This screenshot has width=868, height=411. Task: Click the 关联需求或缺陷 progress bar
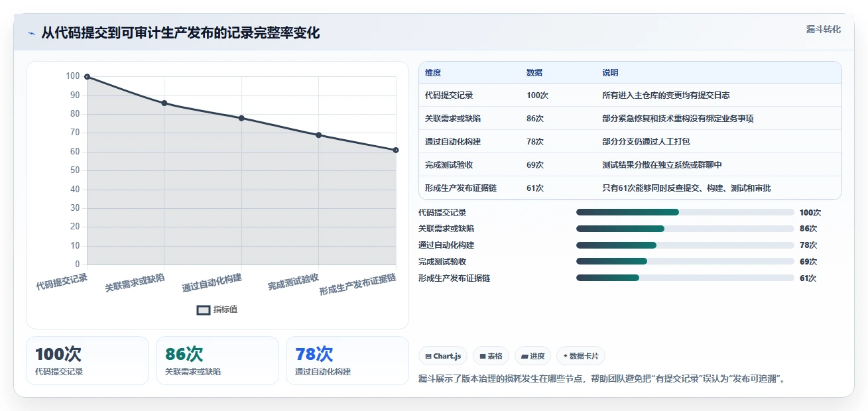(685, 229)
